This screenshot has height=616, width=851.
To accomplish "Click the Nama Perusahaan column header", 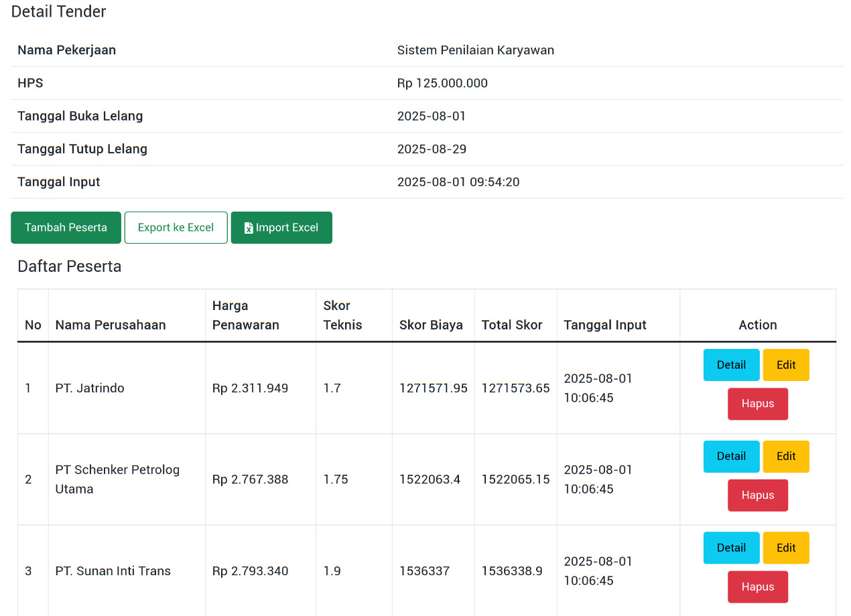I will (111, 325).
